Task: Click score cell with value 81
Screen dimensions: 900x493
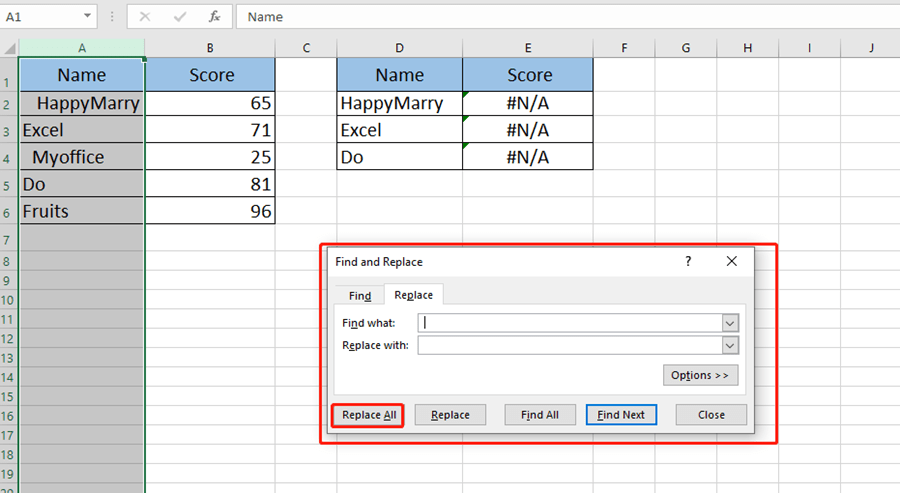Action: tap(210, 184)
